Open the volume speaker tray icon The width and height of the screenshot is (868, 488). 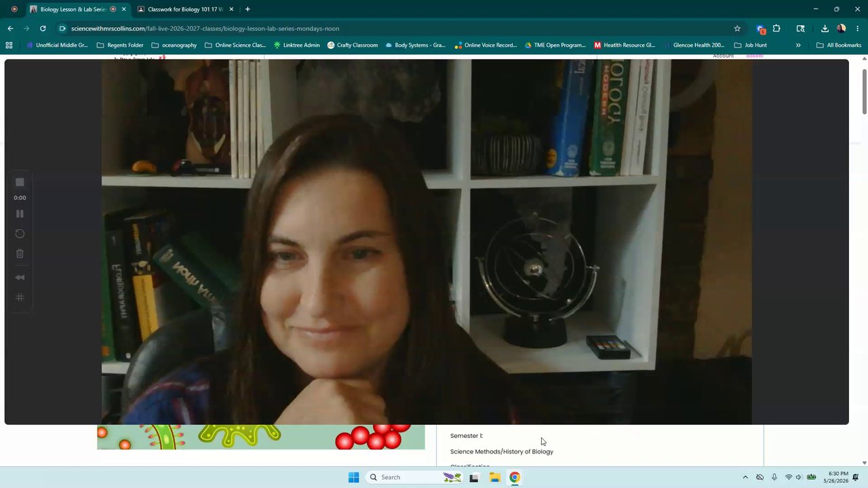[798, 477]
